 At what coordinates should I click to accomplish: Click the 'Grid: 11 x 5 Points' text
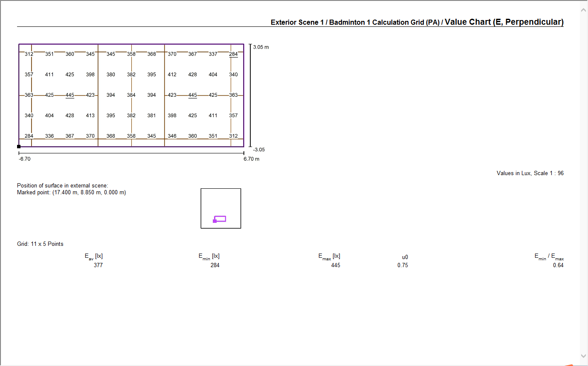40,244
